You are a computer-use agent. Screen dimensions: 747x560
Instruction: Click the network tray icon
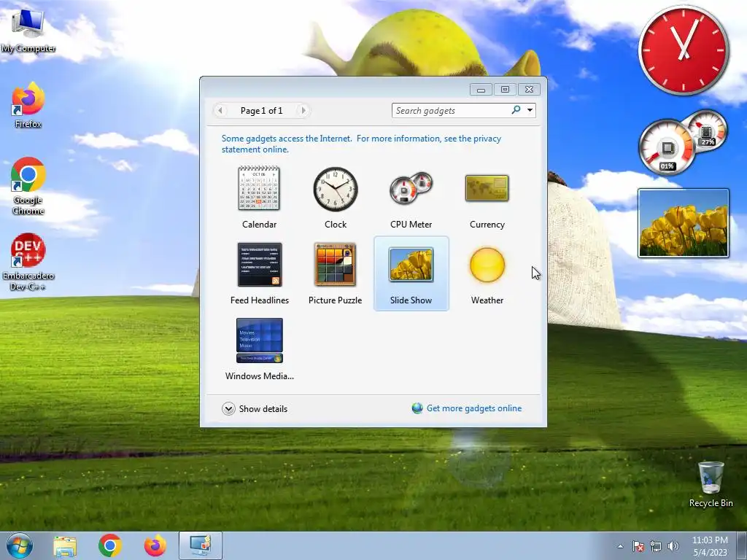[x=656, y=546]
